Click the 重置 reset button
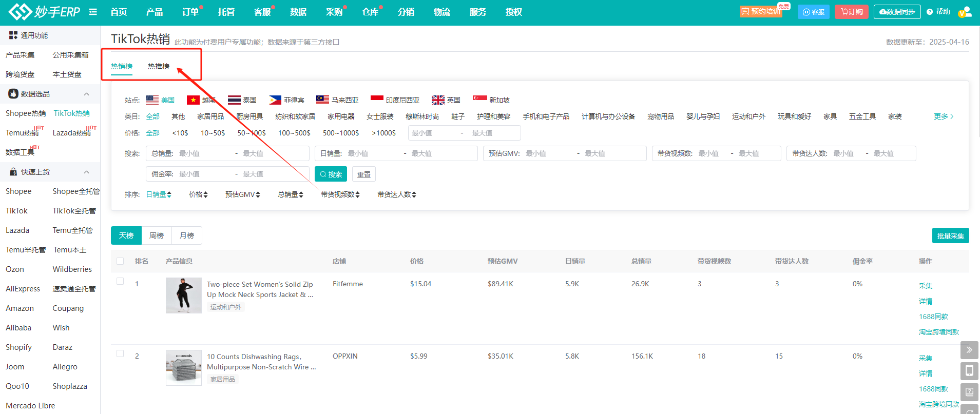 [364, 174]
